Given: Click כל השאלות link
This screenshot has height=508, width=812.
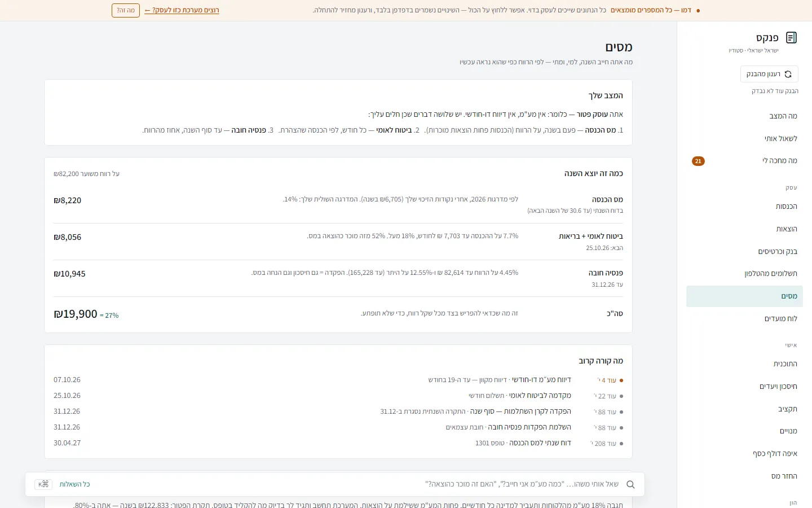Looking at the screenshot, I should tap(75, 484).
